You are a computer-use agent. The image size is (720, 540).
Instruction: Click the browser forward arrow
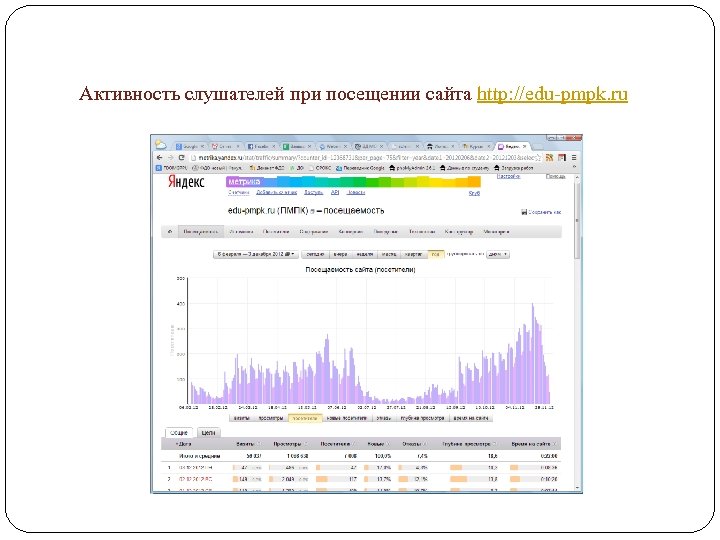[170, 158]
